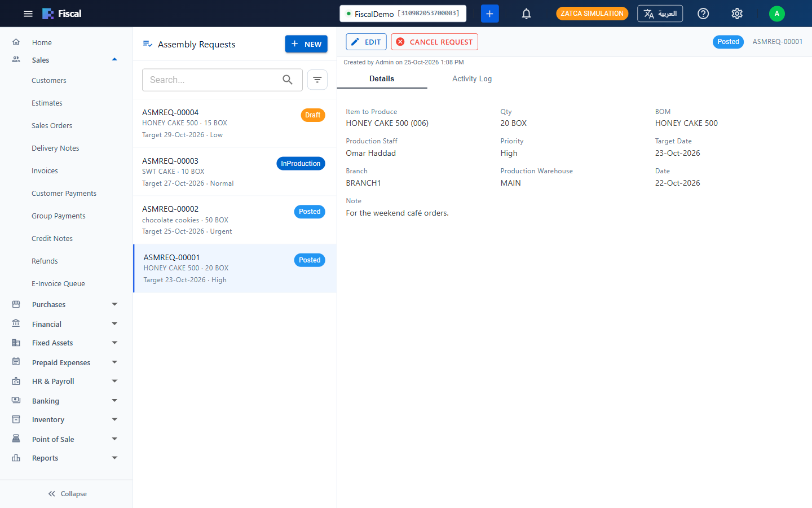Click HR & Payroll icon in sidebar
812x508 pixels.
point(16,382)
